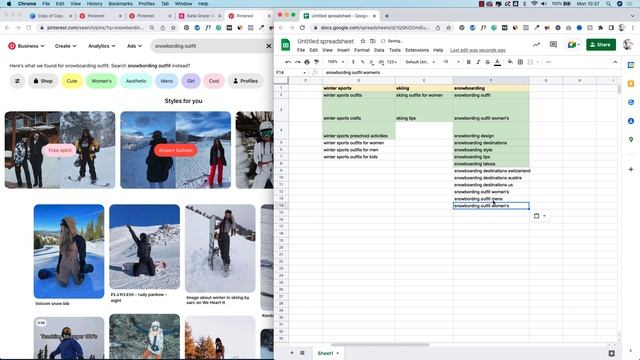This screenshot has width=640, height=360.
Task: Select the Women's filter chip
Action: click(101, 81)
